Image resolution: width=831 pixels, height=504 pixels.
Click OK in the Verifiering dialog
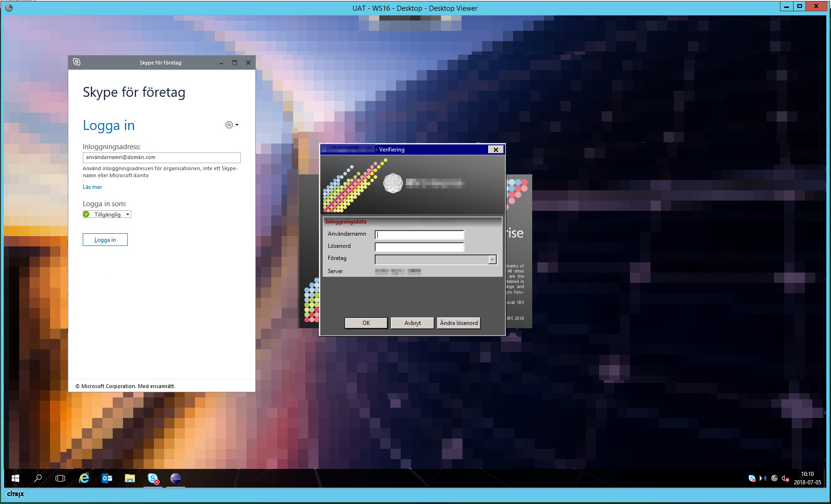click(366, 323)
